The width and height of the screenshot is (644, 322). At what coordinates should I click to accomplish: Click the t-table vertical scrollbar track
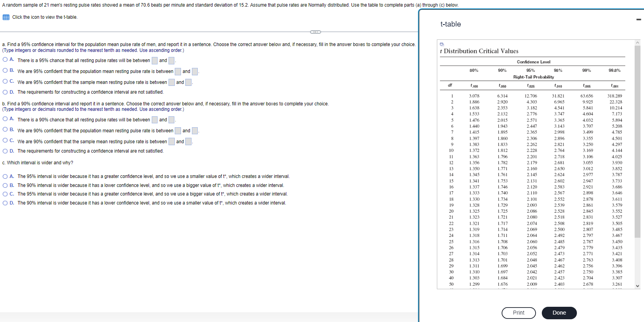click(638, 164)
